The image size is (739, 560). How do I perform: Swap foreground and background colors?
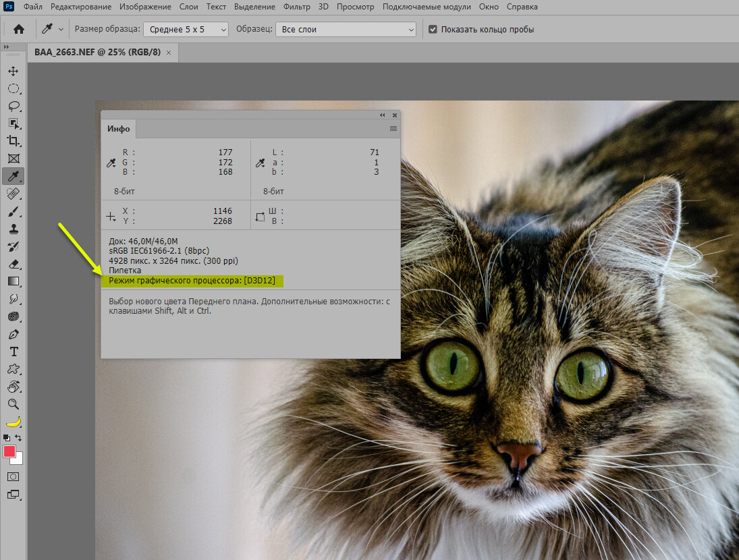(18, 438)
